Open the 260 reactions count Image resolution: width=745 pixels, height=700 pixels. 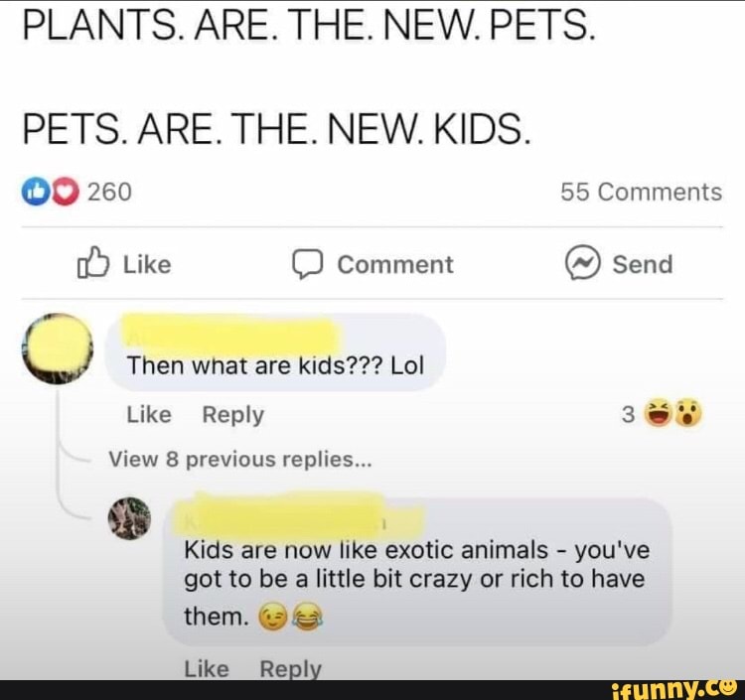109,192
